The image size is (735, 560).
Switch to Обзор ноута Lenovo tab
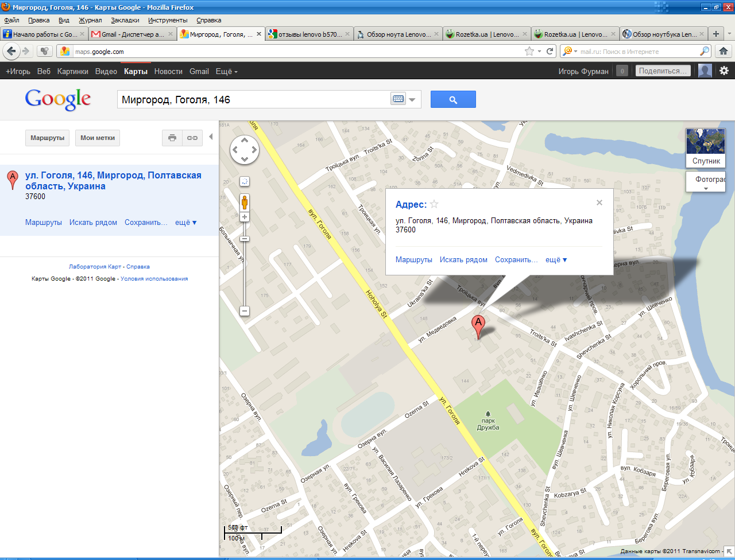pyautogui.click(x=398, y=34)
